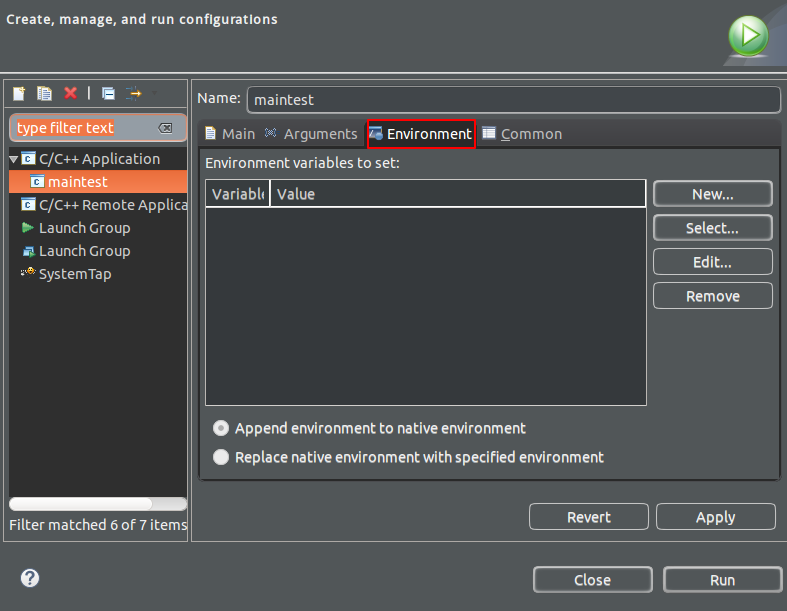
Task: Click the Variable column header
Action: (237, 194)
